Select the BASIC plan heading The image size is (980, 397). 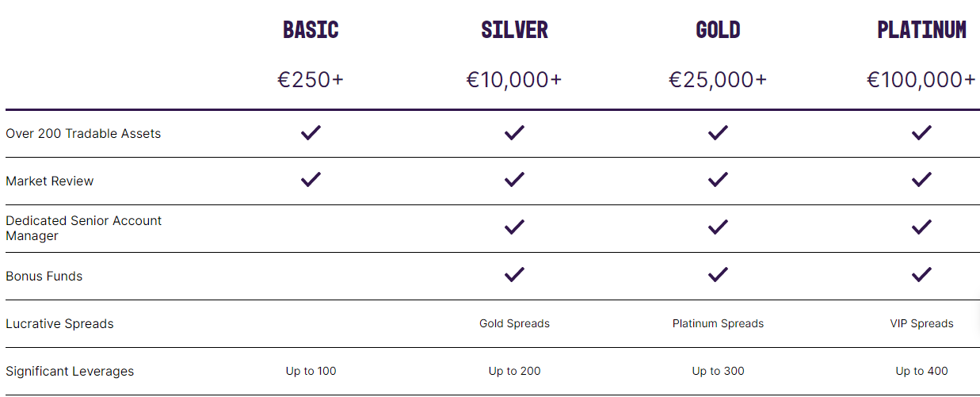coord(311,30)
